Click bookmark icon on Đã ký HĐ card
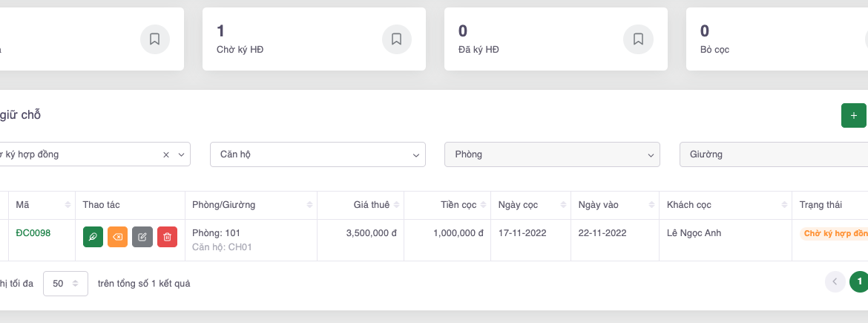The image size is (868, 323). pyautogui.click(x=638, y=39)
